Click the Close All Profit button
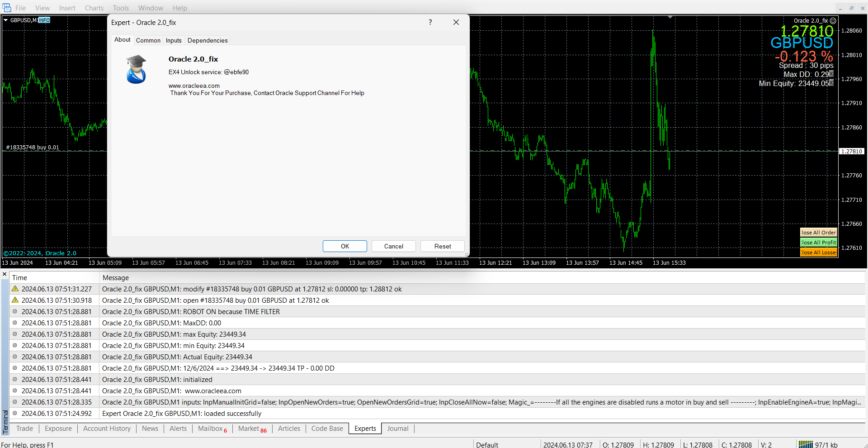The image size is (868, 448). click(x=818, y=243)
